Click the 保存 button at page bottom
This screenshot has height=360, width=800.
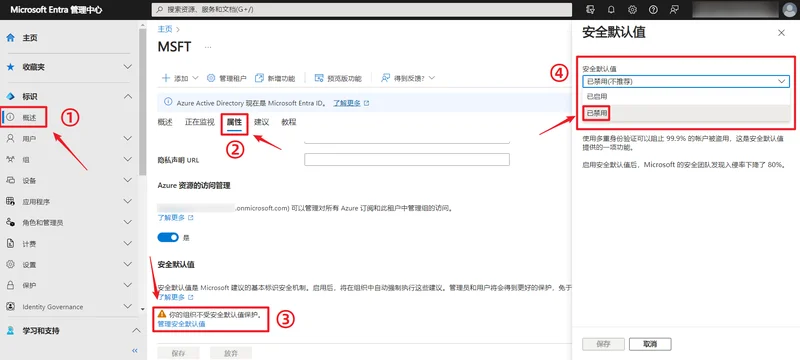pyautogui.click(x=178, y=353)
